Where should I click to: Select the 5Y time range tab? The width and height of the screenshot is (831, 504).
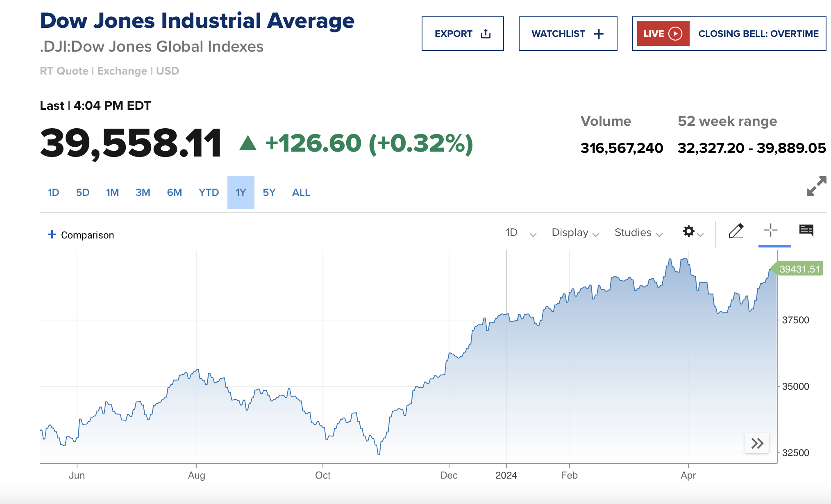pyautogui.click(x=269, y=193)
